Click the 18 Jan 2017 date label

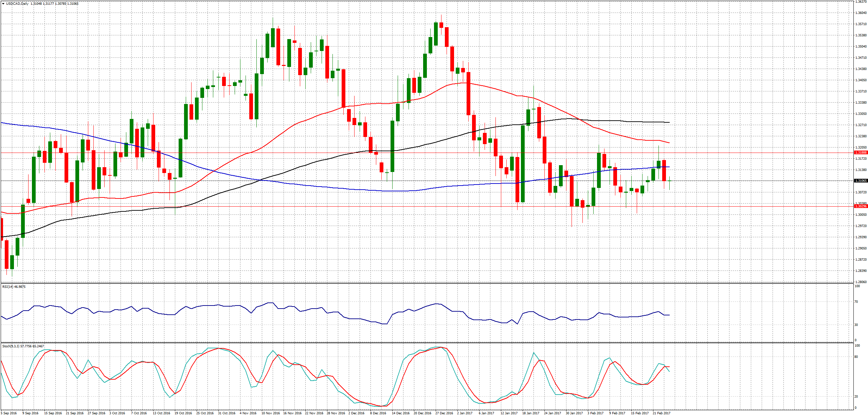click(531, 413)
